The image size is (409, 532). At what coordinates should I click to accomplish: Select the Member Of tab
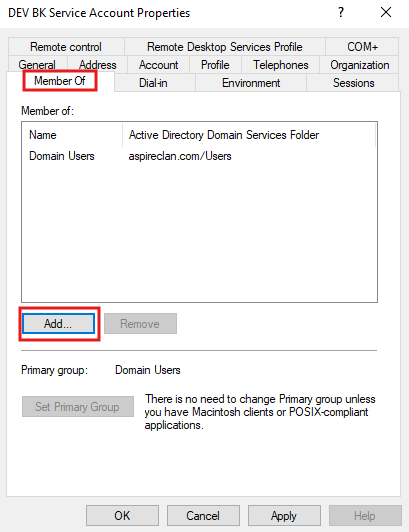[60, 81]
